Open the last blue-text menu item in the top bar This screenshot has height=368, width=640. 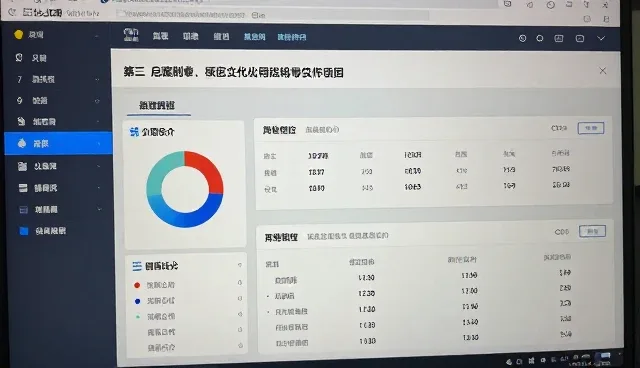[x=292, y=37]
